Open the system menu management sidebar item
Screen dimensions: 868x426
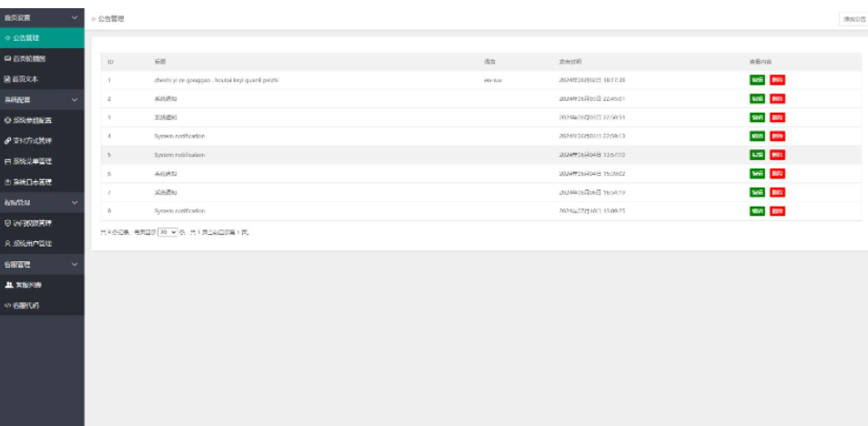click(x=42, y=161)
